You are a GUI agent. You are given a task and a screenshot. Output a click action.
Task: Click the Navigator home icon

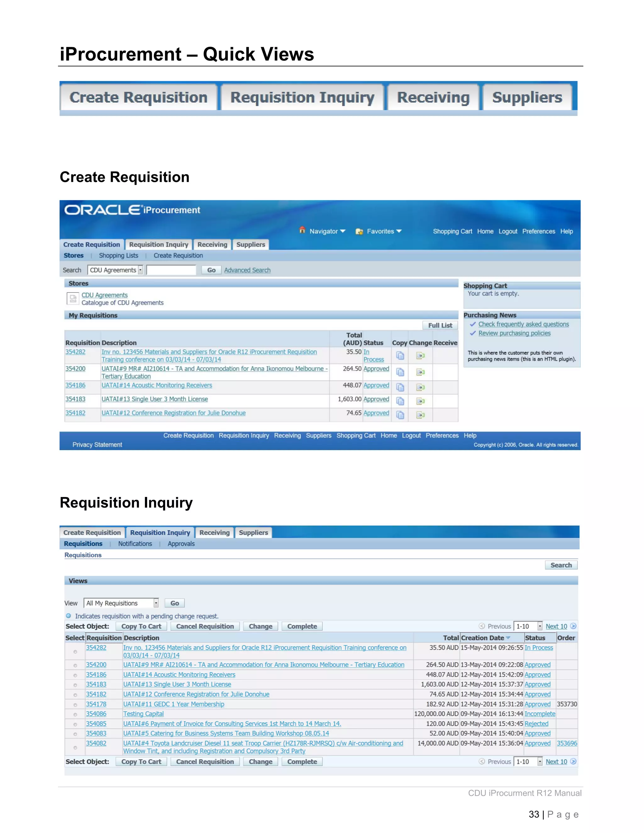click(x=302, y=230)
